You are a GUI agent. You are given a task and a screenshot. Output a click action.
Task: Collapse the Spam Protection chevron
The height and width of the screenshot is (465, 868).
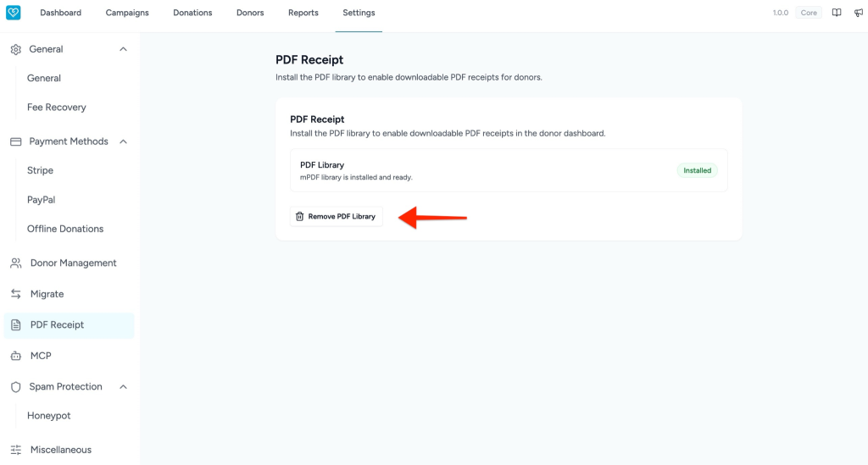pos(123,386)
